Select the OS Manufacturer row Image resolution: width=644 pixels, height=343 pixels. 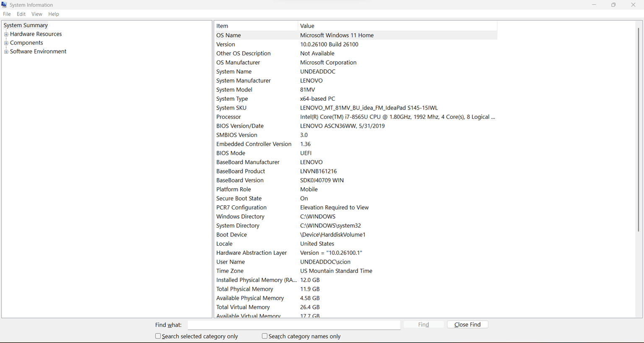click(x=356, y=63)
